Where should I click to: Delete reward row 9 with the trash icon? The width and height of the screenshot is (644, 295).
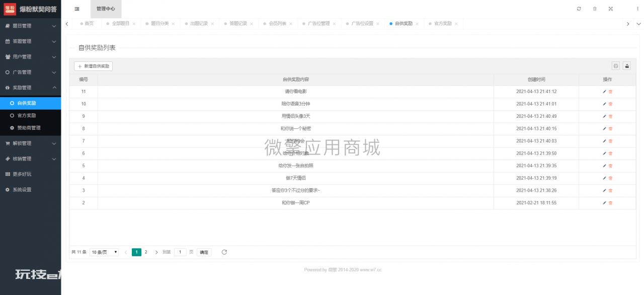coord(611,116)
